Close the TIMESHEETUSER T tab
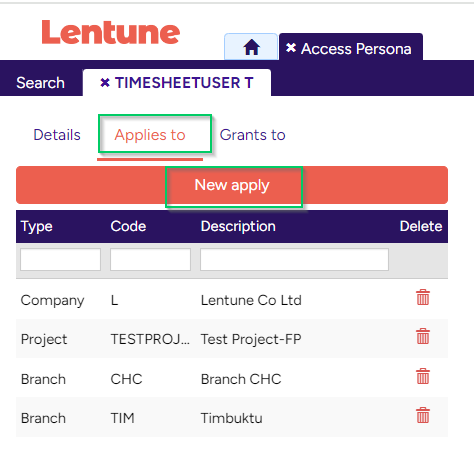The image size is (474, 455). point(105,83)
